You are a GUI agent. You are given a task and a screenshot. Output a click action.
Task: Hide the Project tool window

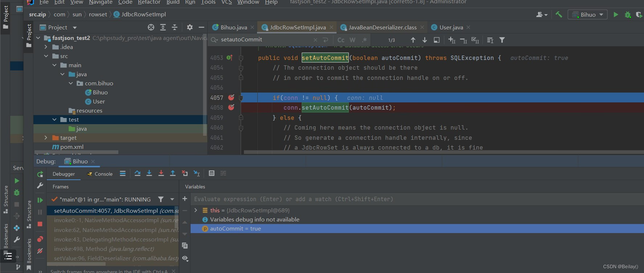201,27
